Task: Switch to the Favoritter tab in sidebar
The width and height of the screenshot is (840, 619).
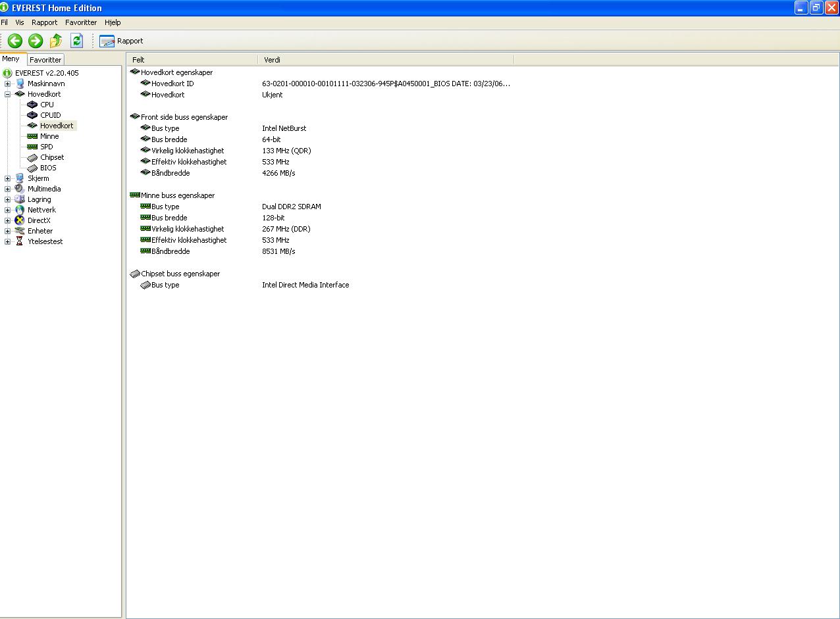Action: click(x=45, y=59)
